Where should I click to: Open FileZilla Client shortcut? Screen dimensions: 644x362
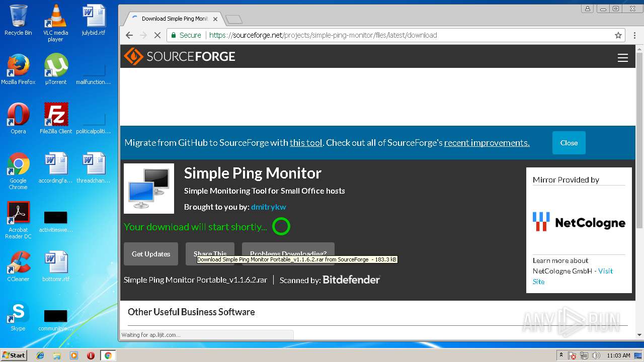pyautogui.click(x=55, y=119)
